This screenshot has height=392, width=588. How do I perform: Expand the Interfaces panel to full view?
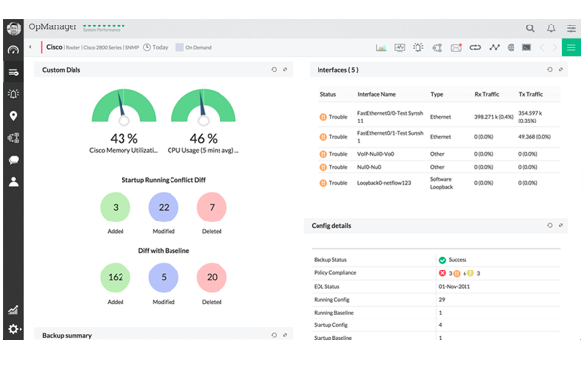click(560, 70)
